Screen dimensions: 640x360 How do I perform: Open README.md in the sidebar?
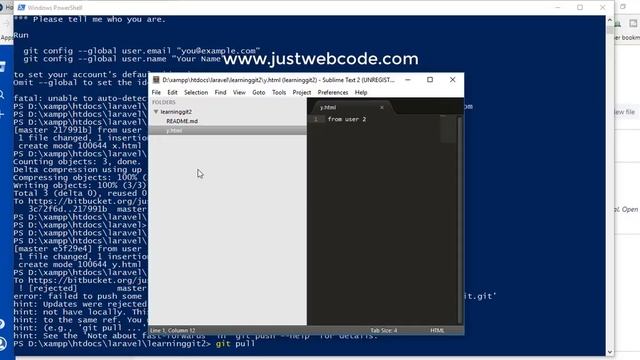tap(182, 121)
